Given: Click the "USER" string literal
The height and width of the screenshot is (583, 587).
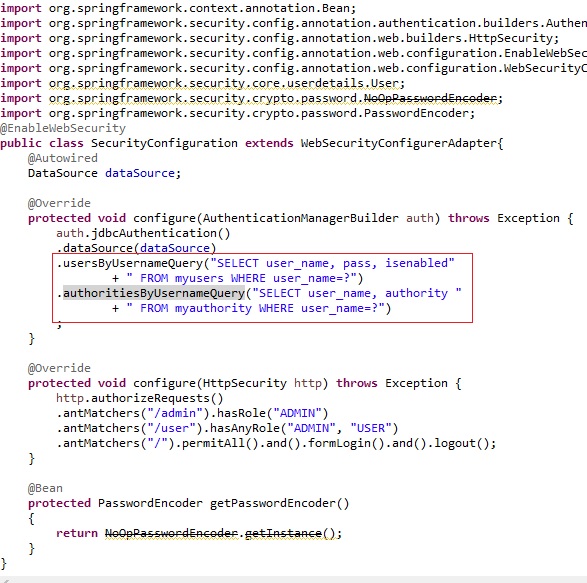Looking at the screenshot, I should [x=371, y=428].
